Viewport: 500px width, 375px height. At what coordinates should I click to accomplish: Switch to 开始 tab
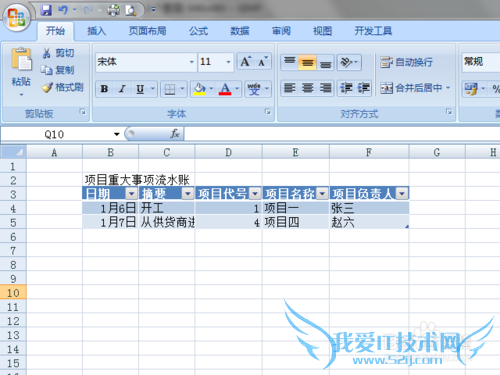(x=55, y=31)
